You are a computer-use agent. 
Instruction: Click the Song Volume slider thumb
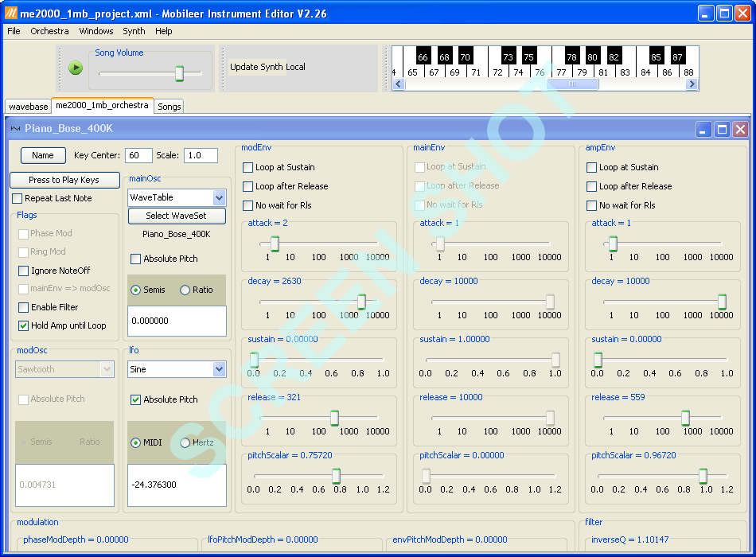179,74
